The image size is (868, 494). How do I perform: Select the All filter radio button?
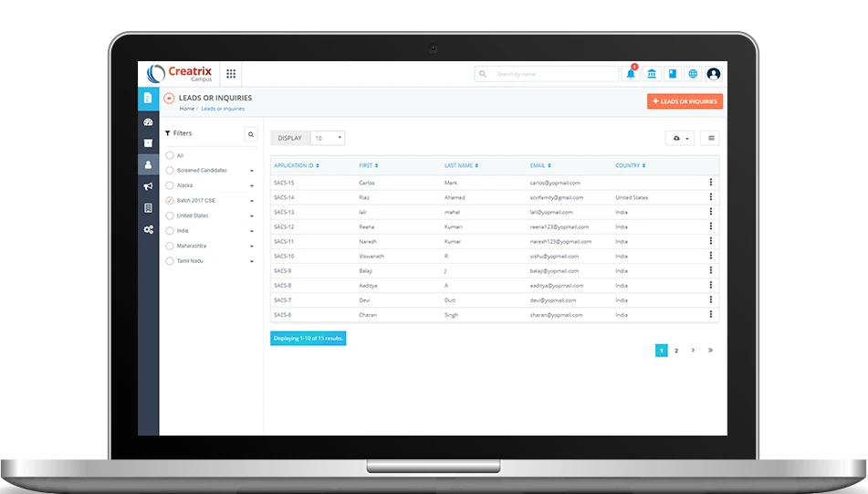pos(170,155)
